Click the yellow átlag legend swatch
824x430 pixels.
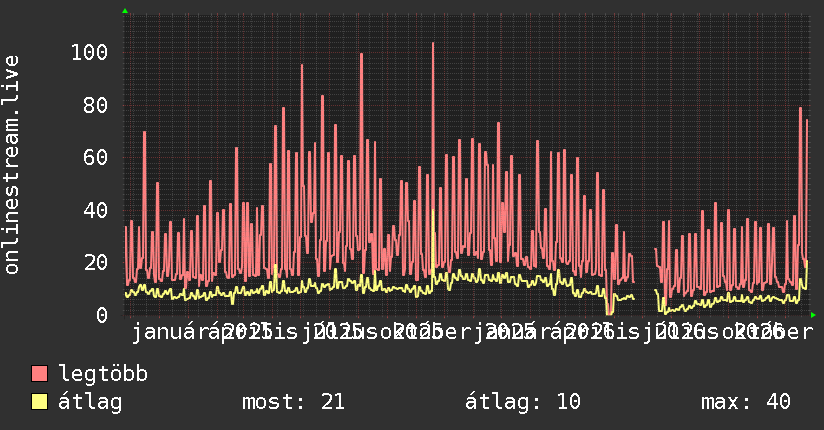pos(39,402)
